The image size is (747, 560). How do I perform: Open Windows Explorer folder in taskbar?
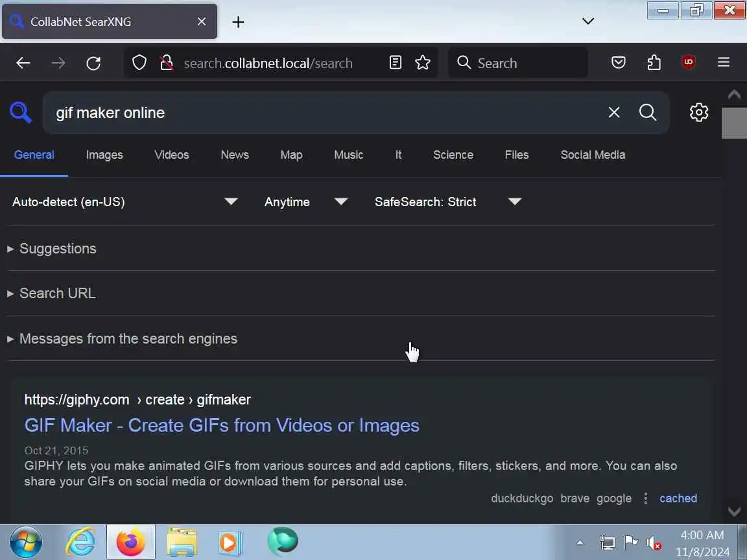tap(182, 542)
